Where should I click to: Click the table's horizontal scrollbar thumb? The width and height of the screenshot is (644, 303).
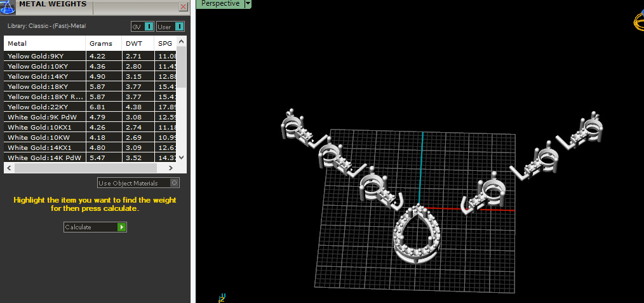pos(86,168)
